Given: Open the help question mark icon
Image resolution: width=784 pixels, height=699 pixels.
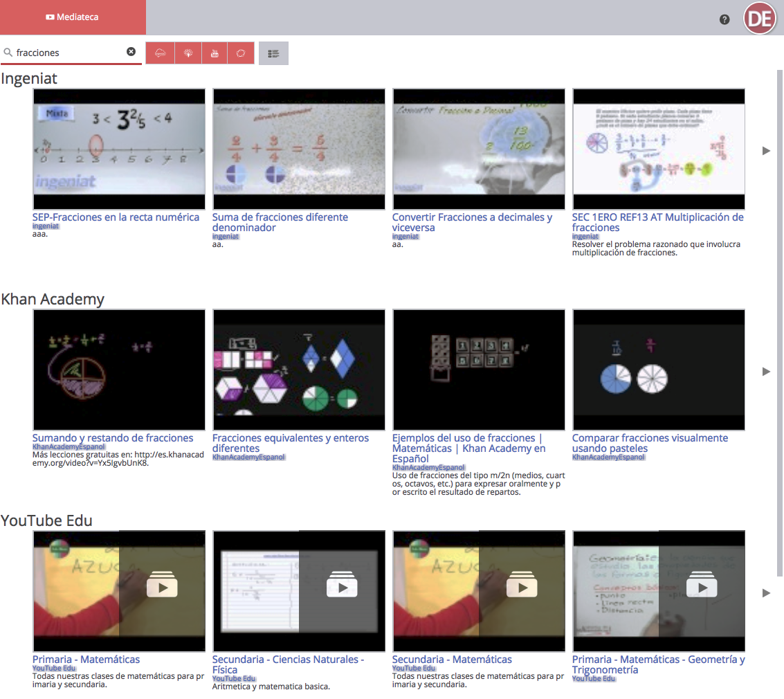Looking at the screenshot, I should click(724, 19).
